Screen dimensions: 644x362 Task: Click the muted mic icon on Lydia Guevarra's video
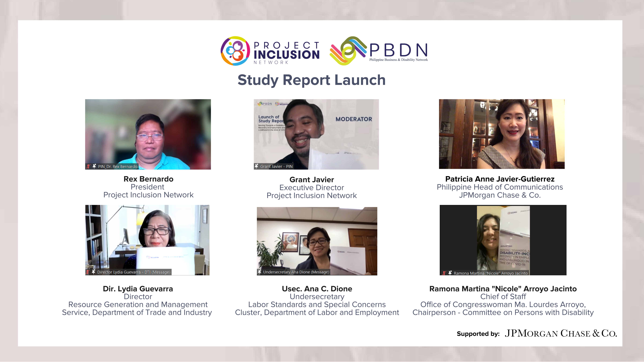click(x=88, y=272)
